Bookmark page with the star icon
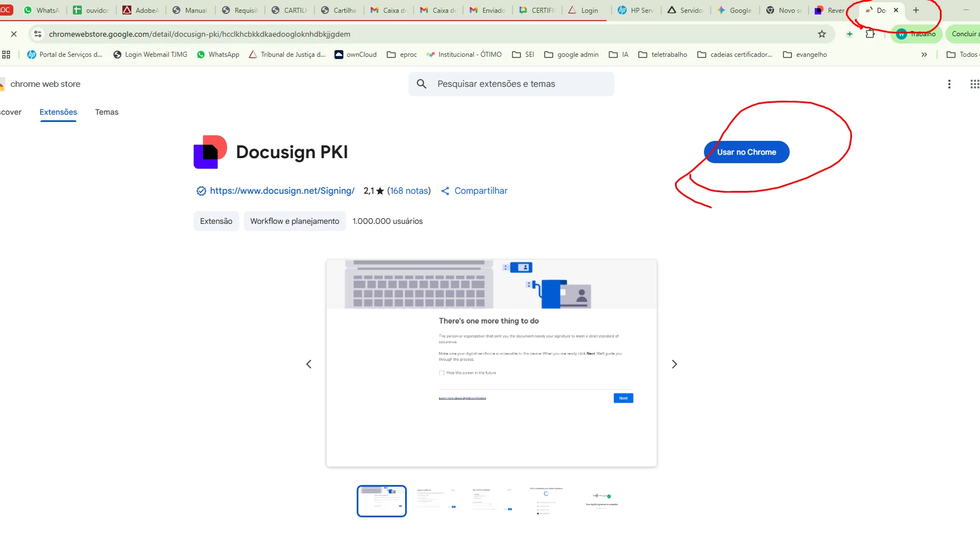The height and width of the screenshot is (534, 980). [x=822, y=34]
